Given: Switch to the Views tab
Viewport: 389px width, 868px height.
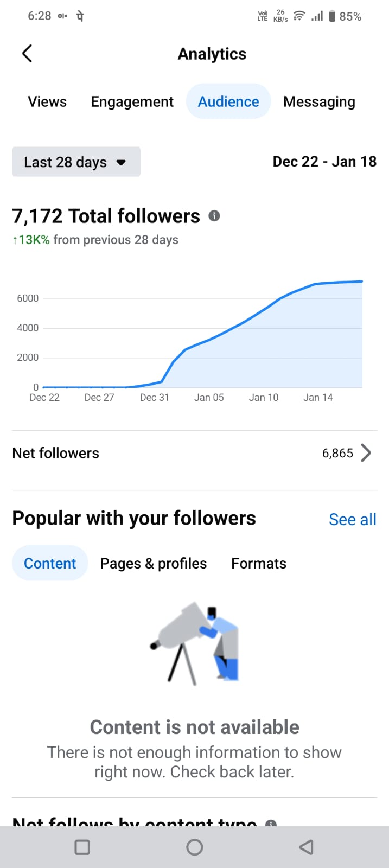Looking at the screenshot, I should tap(47, 102).
